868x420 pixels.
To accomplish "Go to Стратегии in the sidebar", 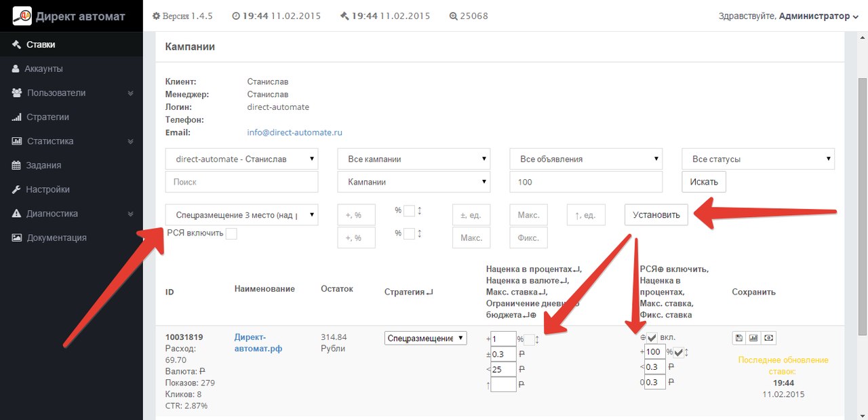I will point(47,117).
